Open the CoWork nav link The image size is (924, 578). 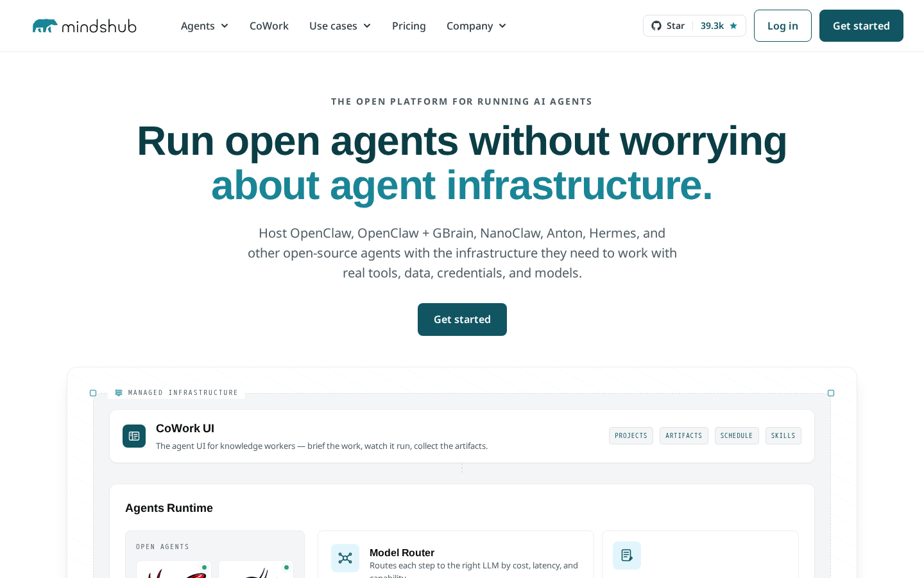pyautogui.click(x=269, y=26)
